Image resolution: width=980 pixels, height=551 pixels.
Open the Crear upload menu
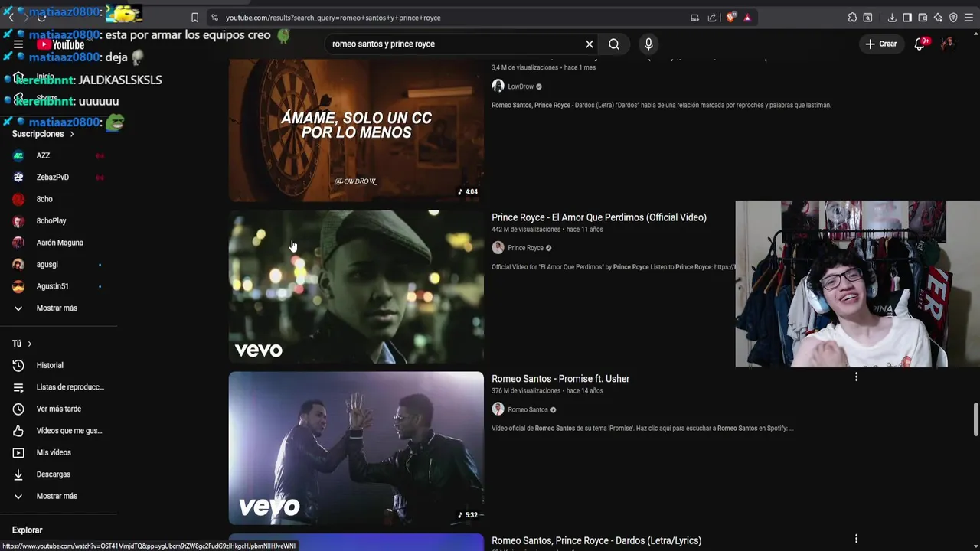880,44
